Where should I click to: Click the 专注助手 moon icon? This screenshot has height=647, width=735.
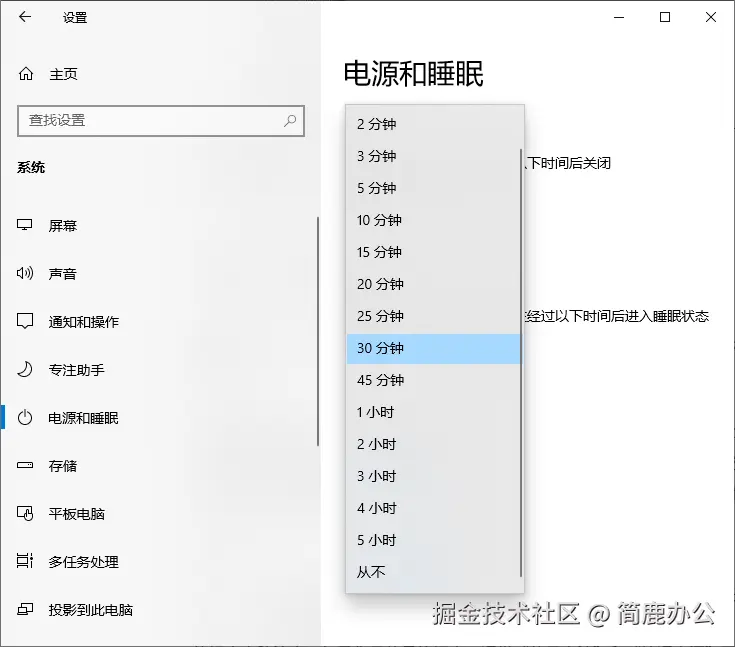25,369
